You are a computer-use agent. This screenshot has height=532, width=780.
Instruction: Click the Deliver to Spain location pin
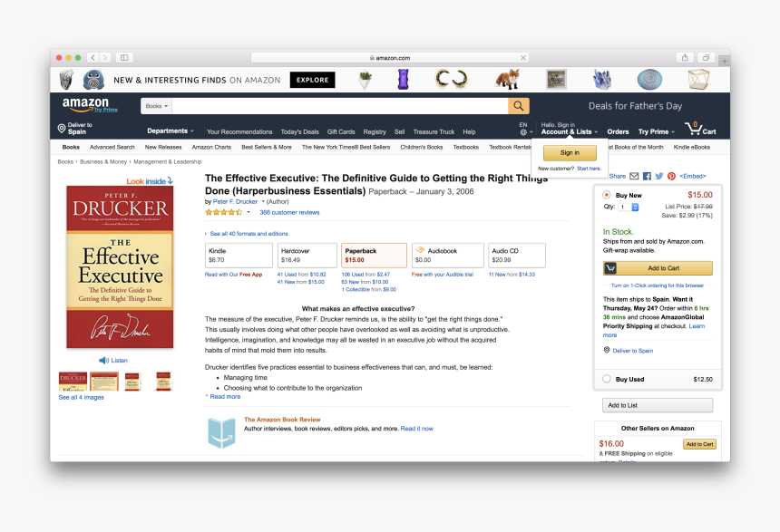(x=62, y=129)
